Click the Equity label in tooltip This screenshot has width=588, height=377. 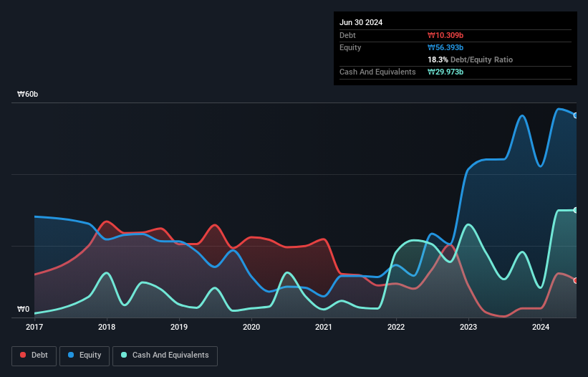click(350, 47)
